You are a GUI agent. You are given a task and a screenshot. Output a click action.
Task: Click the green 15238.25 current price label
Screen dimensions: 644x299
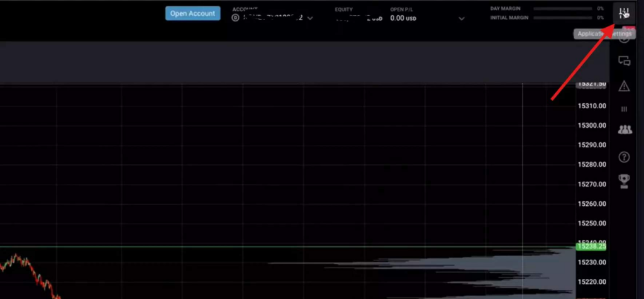click(591, 247)
